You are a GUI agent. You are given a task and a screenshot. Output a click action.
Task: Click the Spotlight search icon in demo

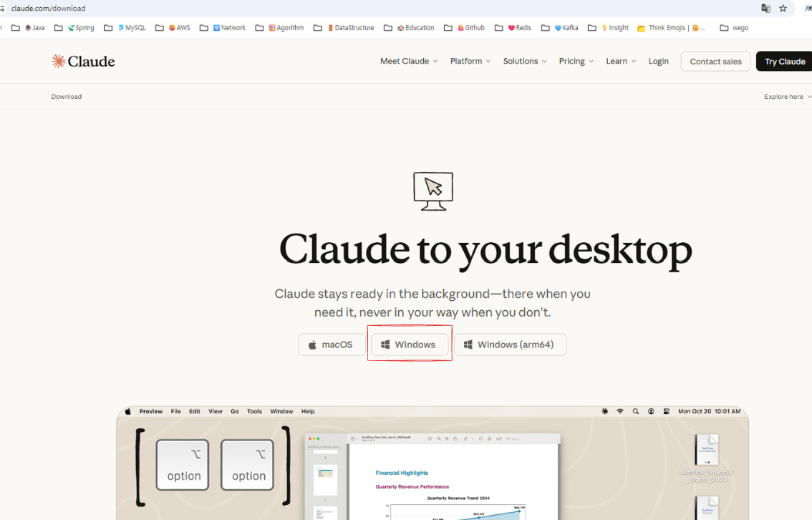[x=635, y=411]
